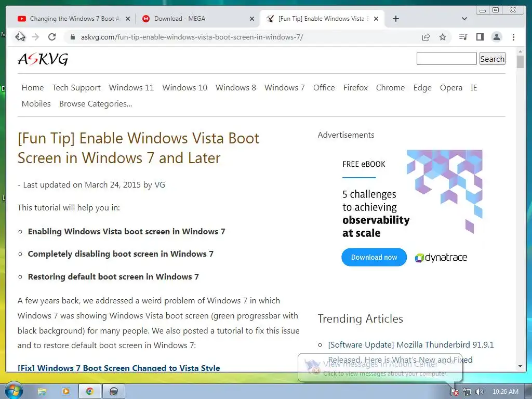Open Home in site menu

click(x=33, y=87)
